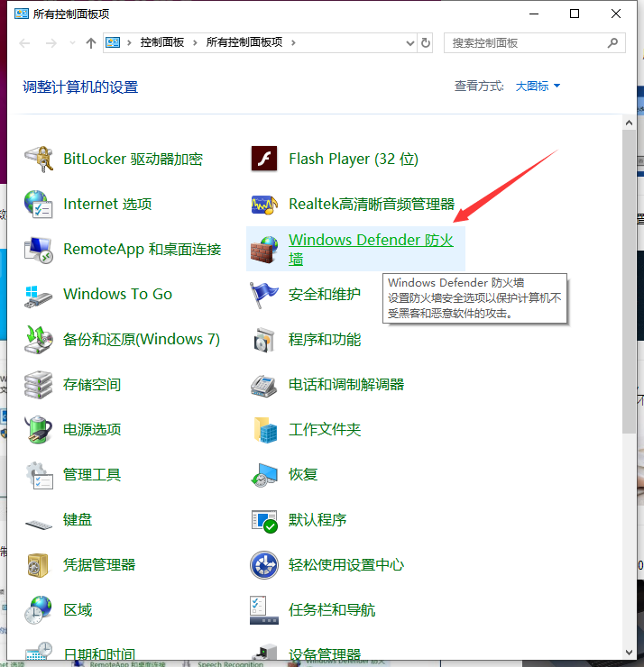The image size is (644, 667).
Task: Click the 轻松使用设置中心 icon
Action: click(263, 565)
